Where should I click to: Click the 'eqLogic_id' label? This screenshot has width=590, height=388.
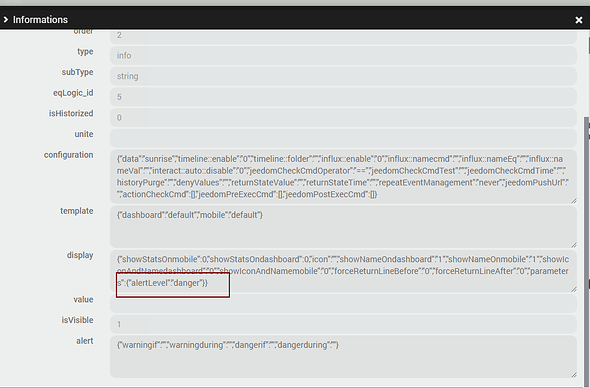click(x=73, y=93)
